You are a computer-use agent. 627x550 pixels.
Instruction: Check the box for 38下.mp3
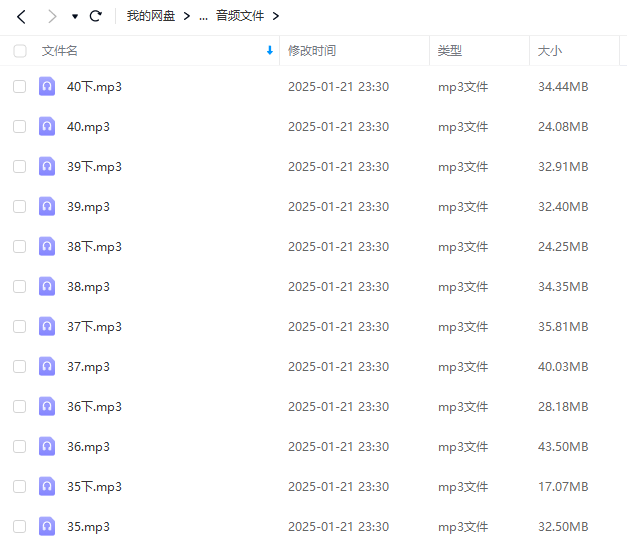pos(20,246)
